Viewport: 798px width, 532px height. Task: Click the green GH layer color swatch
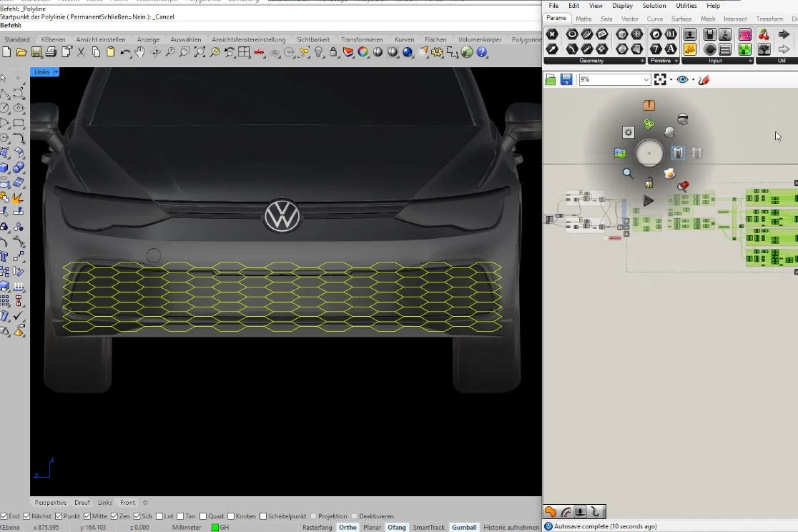click(215, 528)
